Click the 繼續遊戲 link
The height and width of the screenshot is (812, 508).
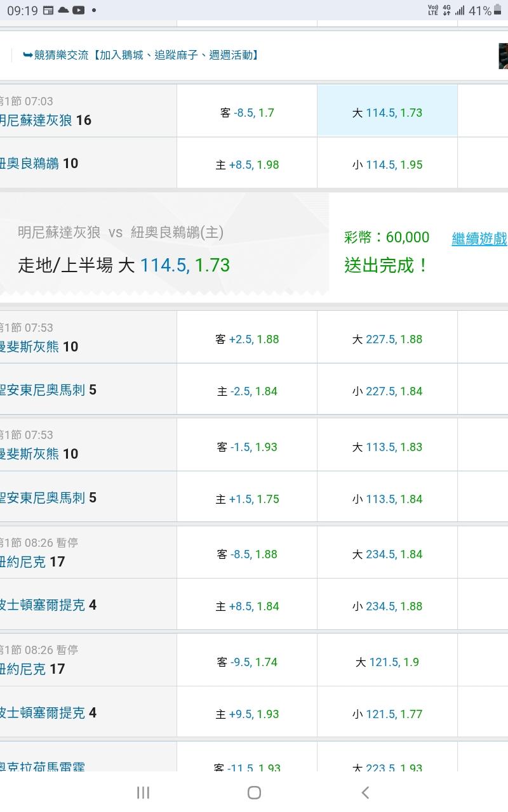[x=479, y=239]
